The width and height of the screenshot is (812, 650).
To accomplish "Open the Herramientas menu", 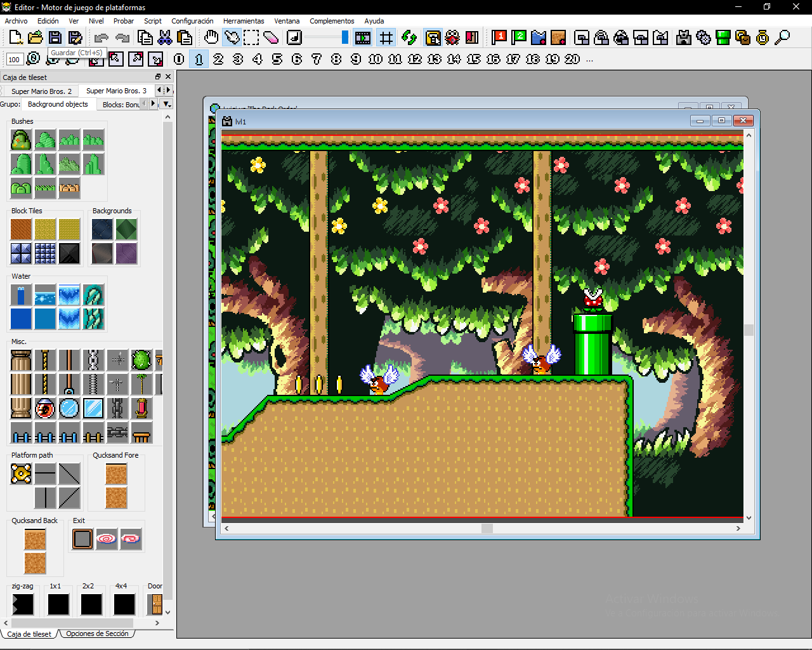I will [x=244, y=21].
